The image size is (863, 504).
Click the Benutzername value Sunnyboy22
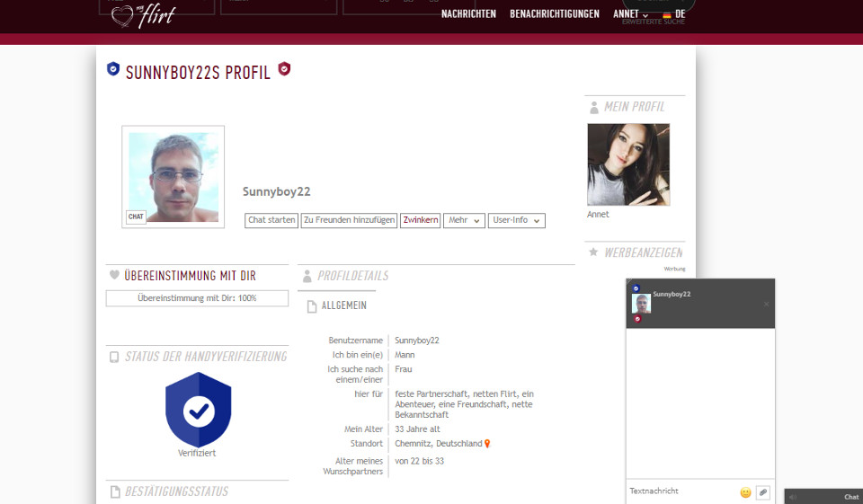pyautogui.click(x=416, y=340)
